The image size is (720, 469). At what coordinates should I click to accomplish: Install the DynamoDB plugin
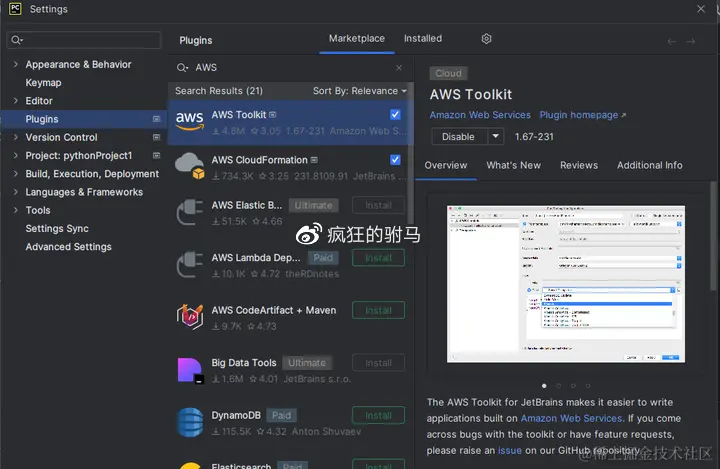click(378, 415)
